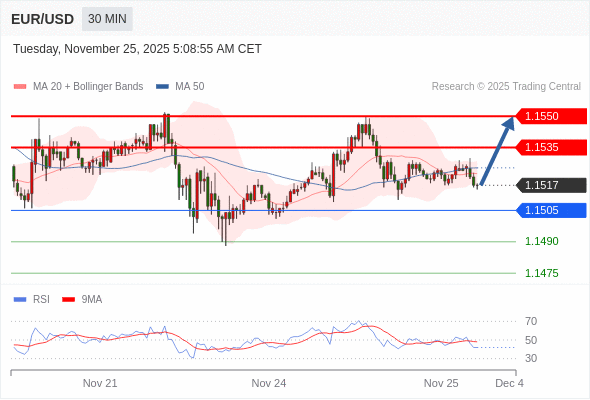Click the Dec 4 date axis label
Viewport: 590px width, 400px height.
[509, 383]
